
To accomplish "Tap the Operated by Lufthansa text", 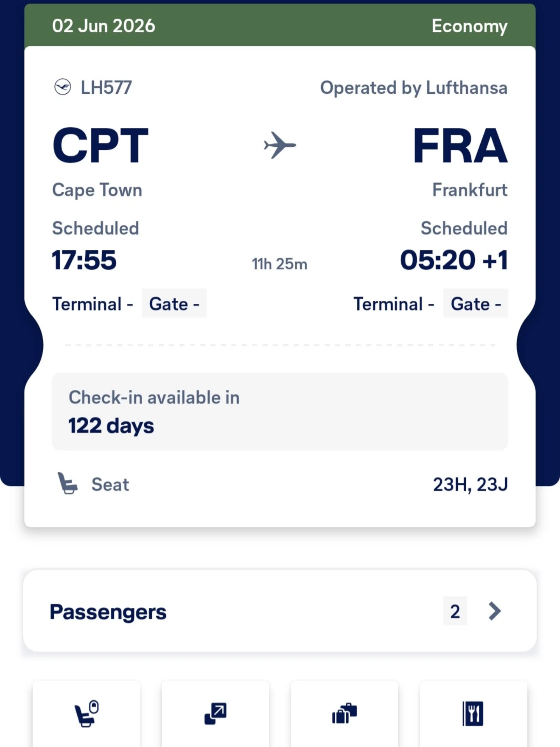I will click(x=414, y=88).
